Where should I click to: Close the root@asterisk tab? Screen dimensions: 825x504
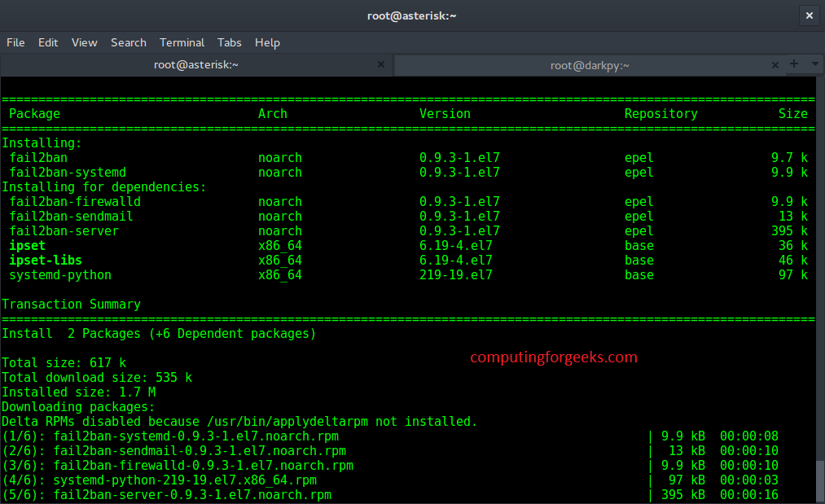click(x=381, y=64)
